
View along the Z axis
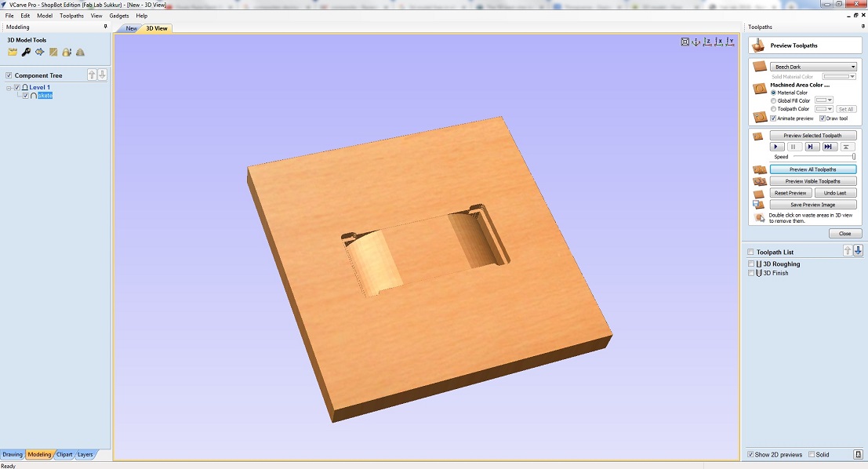pos(707,42)
